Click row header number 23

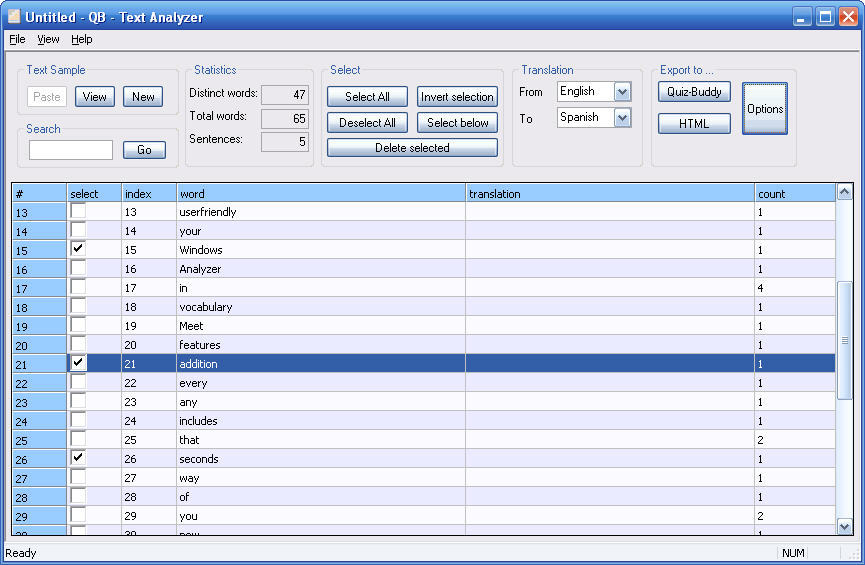click(39, 402)
